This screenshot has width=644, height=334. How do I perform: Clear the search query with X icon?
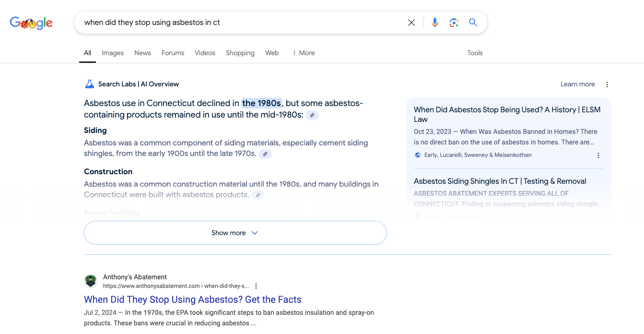click(411, 23)
